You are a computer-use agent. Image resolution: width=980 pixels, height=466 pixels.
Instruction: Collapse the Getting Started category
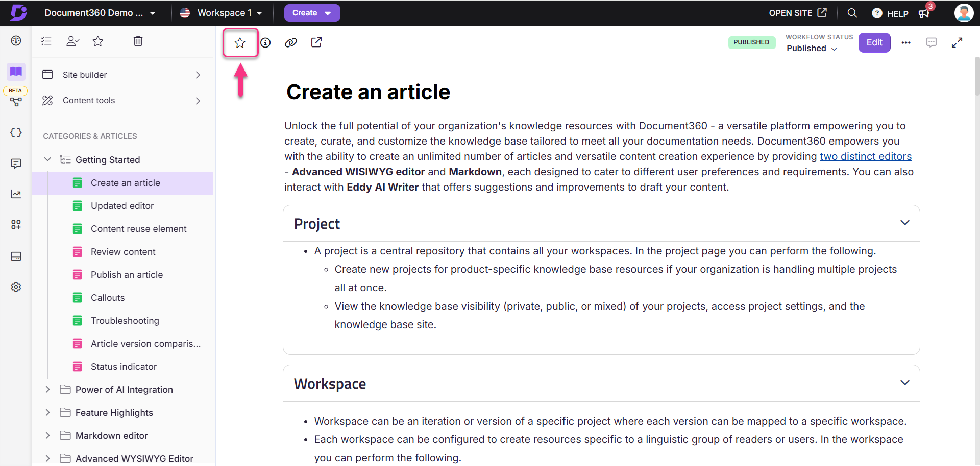(47, 159)
